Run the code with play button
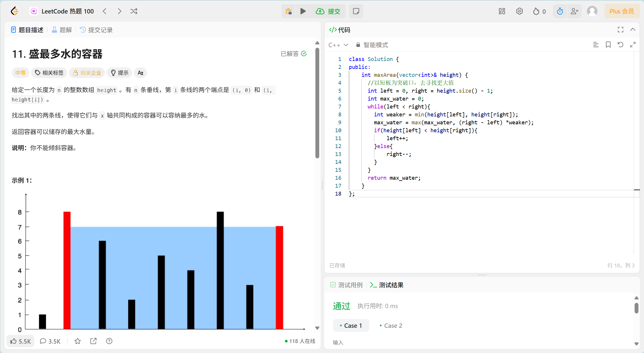 click(x=303, y=11)
